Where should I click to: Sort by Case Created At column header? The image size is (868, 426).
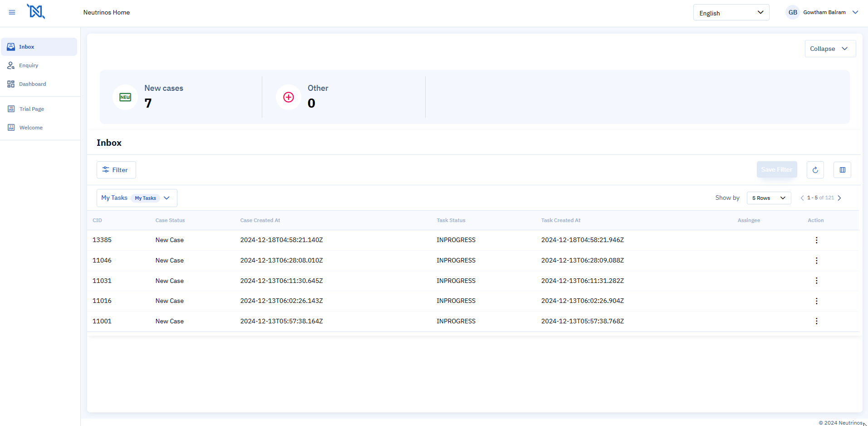[260, 220]
